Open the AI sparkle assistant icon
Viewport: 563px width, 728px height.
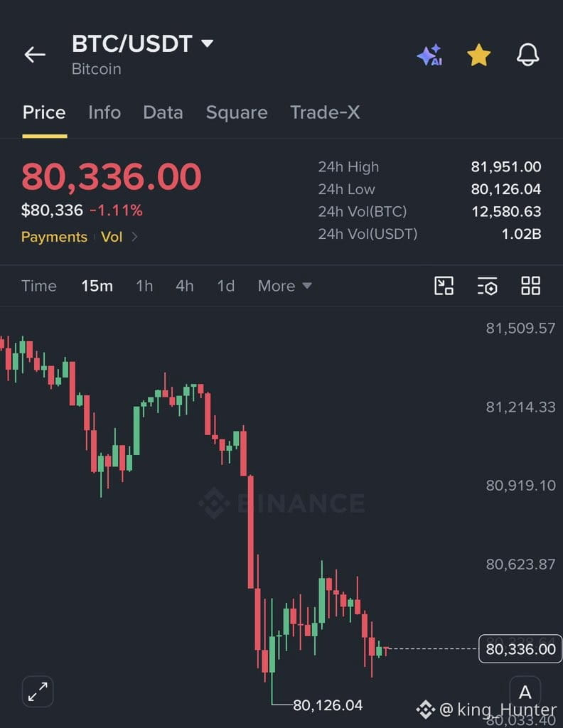(x=430, y=55)
